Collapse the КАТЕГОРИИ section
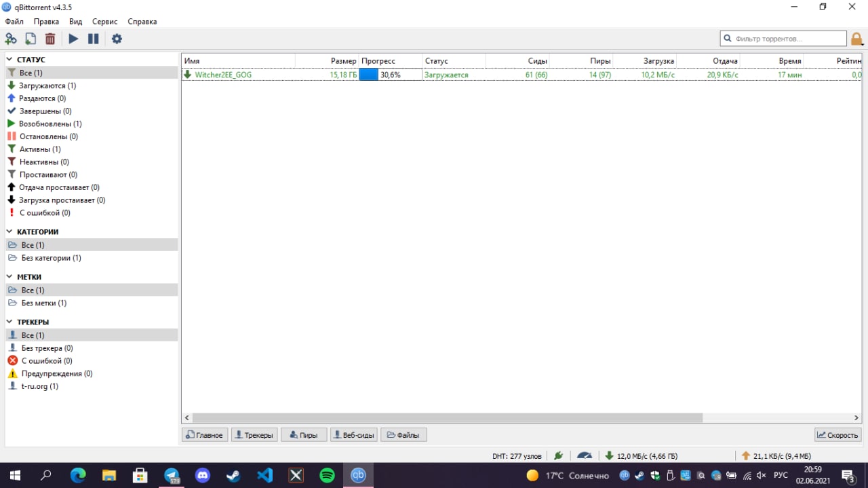 pos(10,232)
